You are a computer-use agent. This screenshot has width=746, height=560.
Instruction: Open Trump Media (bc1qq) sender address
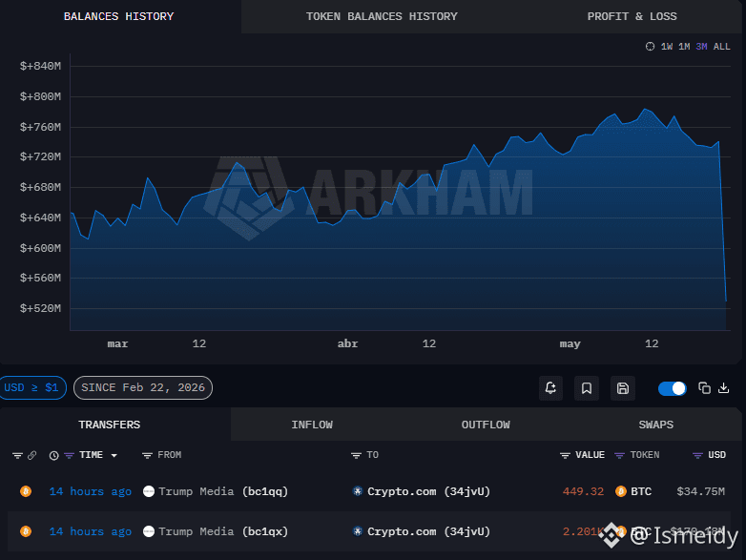pyautogui.click(x=223, y=491)
